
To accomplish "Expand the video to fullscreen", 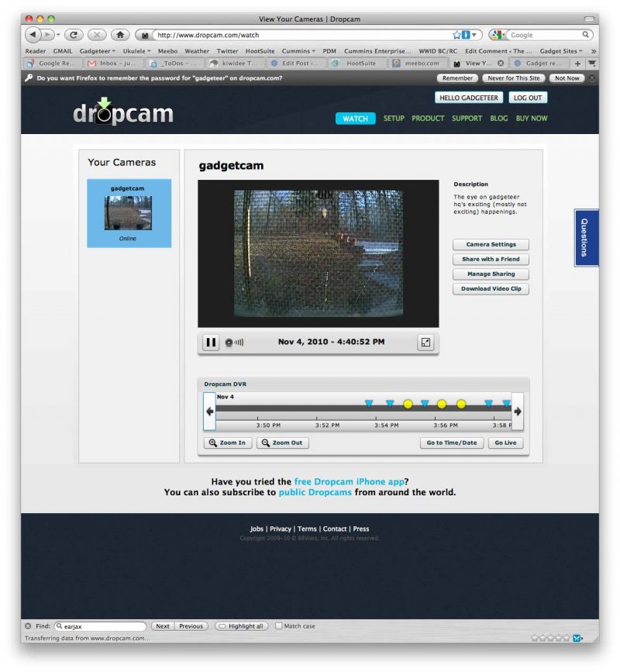I will click(x=425, y=341).
